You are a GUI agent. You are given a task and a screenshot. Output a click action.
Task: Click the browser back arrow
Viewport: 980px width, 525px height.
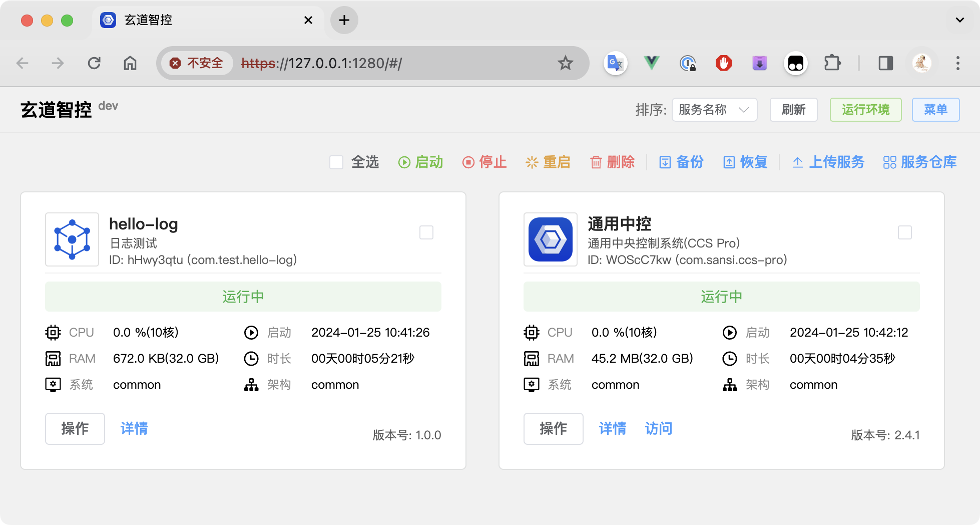[23, 63]
